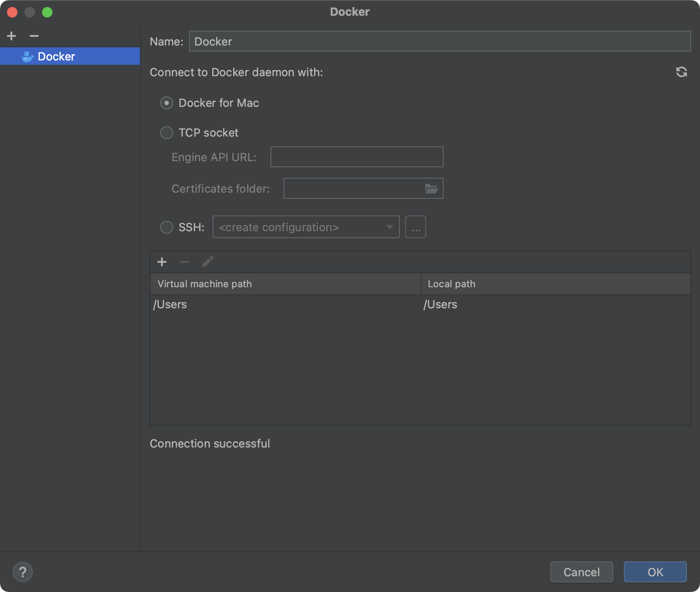Select the Docker entry in the sidebar list
This screenshot has width=700, height=592.
tap(56, 56)
